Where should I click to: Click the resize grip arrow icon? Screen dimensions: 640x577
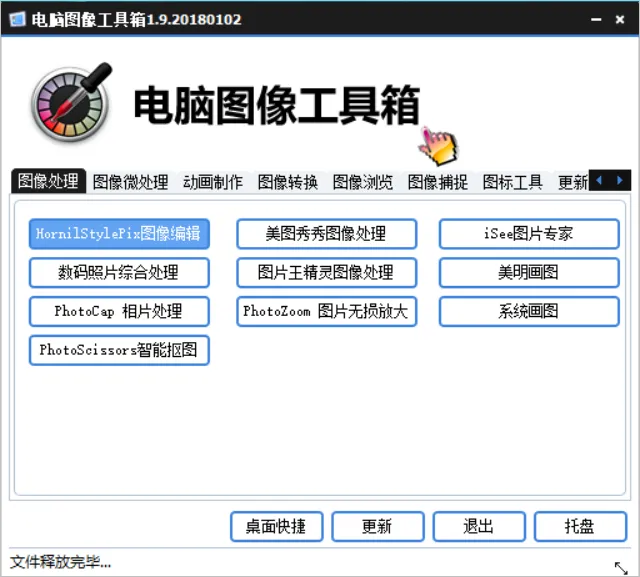click(621, 568)
